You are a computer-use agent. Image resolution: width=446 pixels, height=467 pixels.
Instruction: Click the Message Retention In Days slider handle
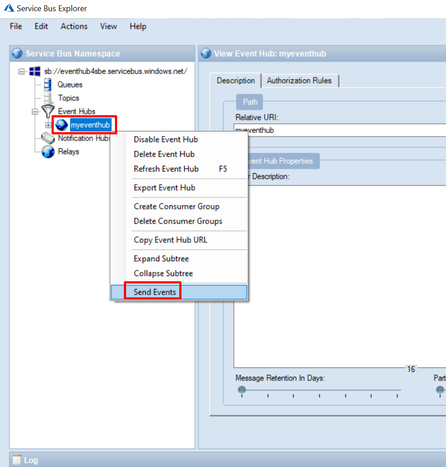point(242,389)
